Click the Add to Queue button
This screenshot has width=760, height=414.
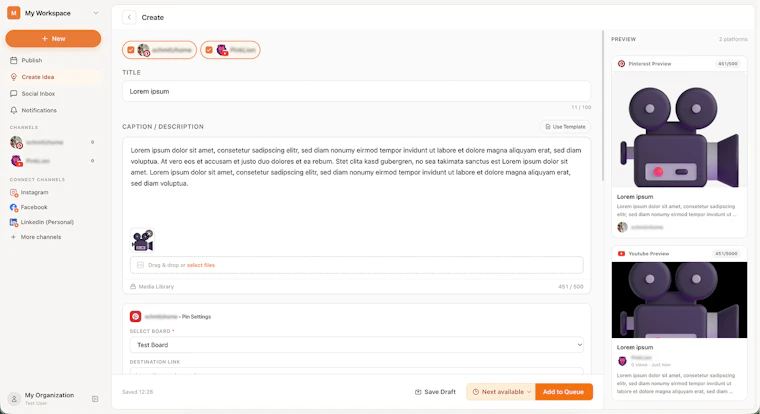click(x=564, y=392)
